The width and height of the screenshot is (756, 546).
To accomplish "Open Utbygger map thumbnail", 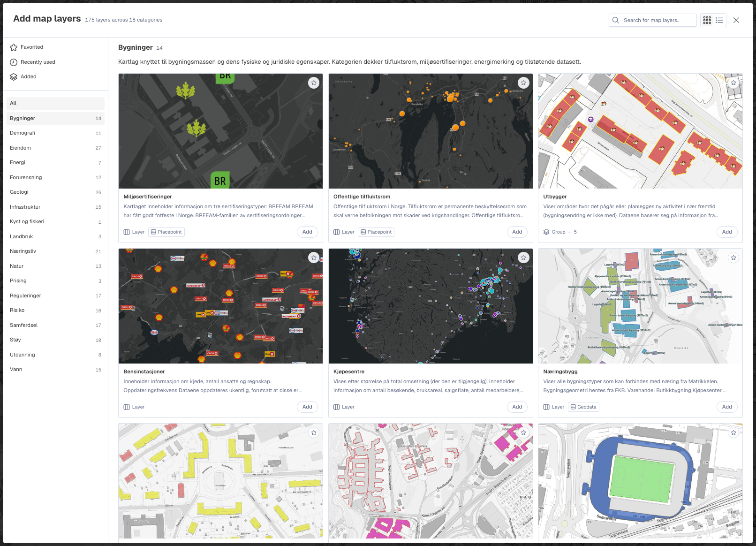I will (640, 131).
